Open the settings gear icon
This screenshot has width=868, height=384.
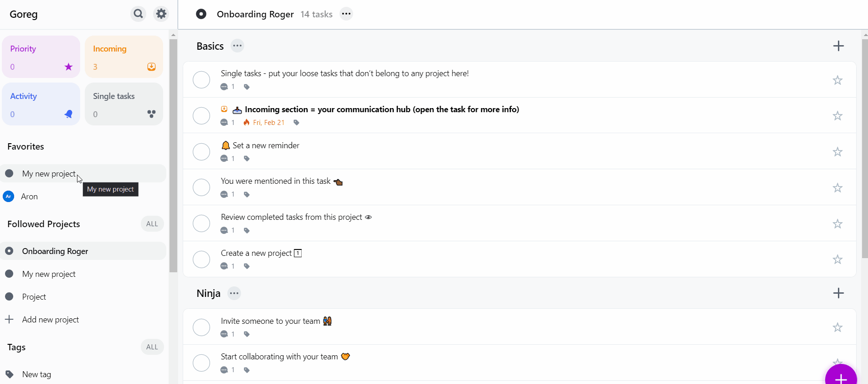(161, 14)
